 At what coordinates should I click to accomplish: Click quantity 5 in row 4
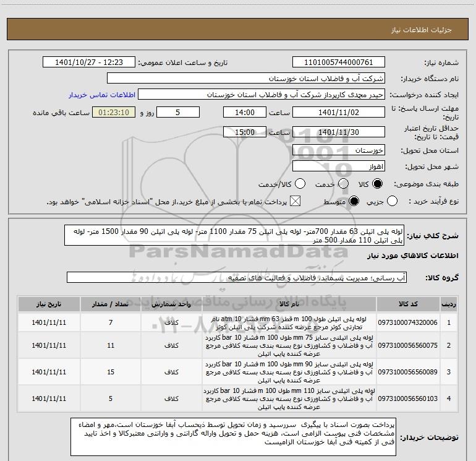click(x=111, y=399)
